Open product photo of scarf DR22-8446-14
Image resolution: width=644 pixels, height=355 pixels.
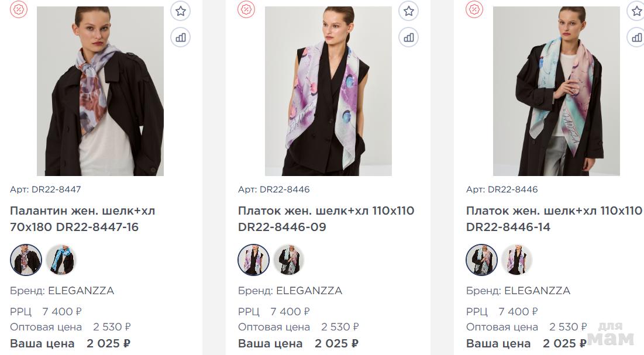[556, 91]
